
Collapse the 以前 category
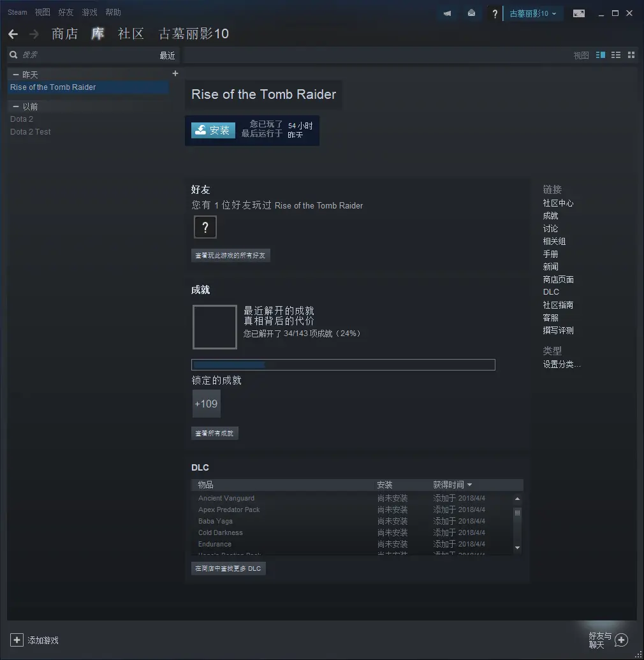click(15, 106)
